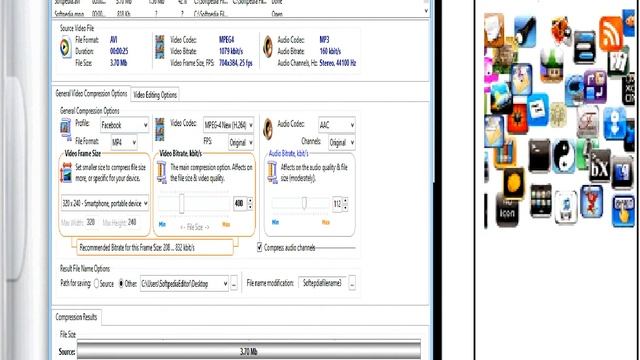Click the green mushroom icon in the right image
640x360 pixels.
[552, 66]
